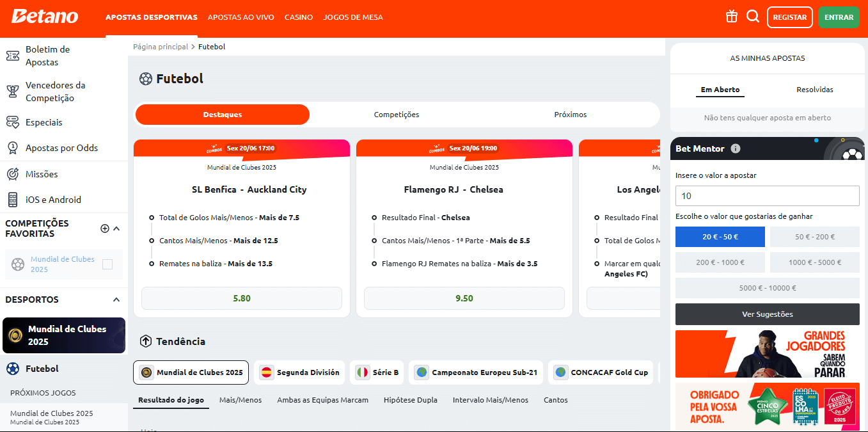Switch to the Competições tab

click(x=397, y=115)
